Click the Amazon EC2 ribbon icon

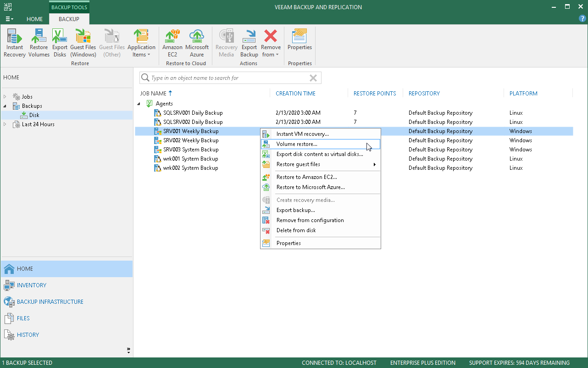coord(172,36)
